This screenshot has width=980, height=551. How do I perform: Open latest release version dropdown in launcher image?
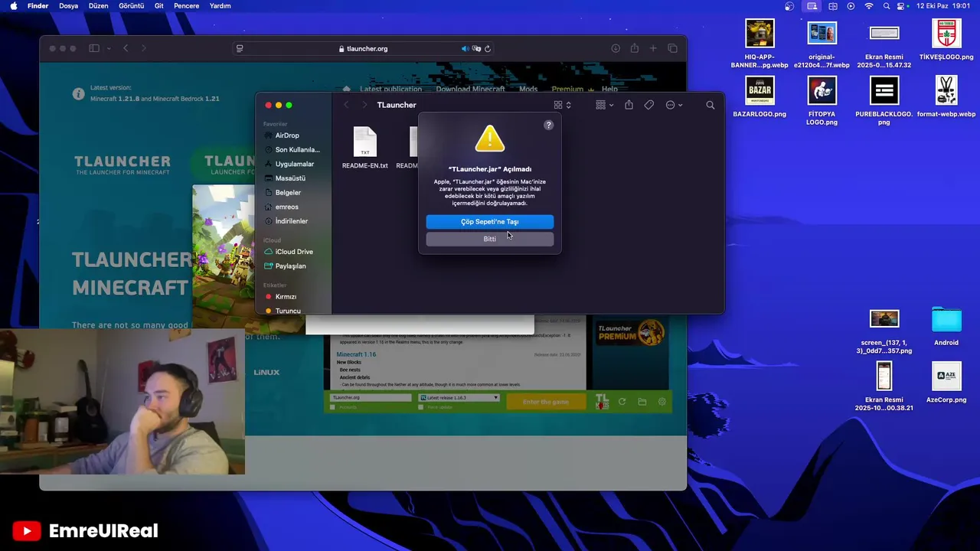tap(459, 398)
